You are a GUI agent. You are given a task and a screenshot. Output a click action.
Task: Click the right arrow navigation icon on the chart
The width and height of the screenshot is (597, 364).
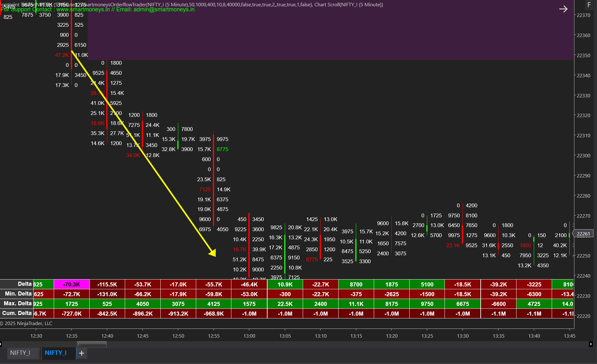[563, 9]
